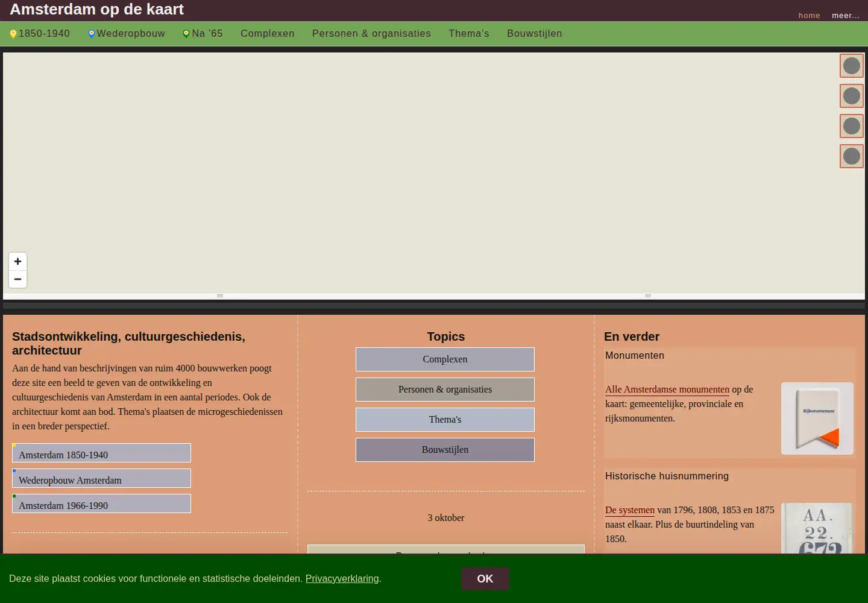
Task: Select the Wederopbouw Amsterdam period button
Action: [101, 478]
